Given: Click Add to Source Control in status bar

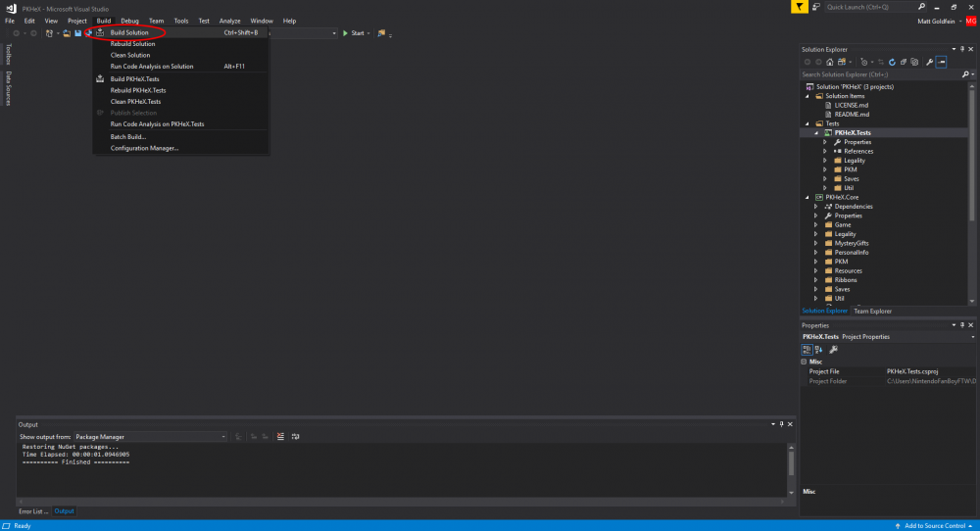Looking at the screenshot, I should tap(937, 526).
